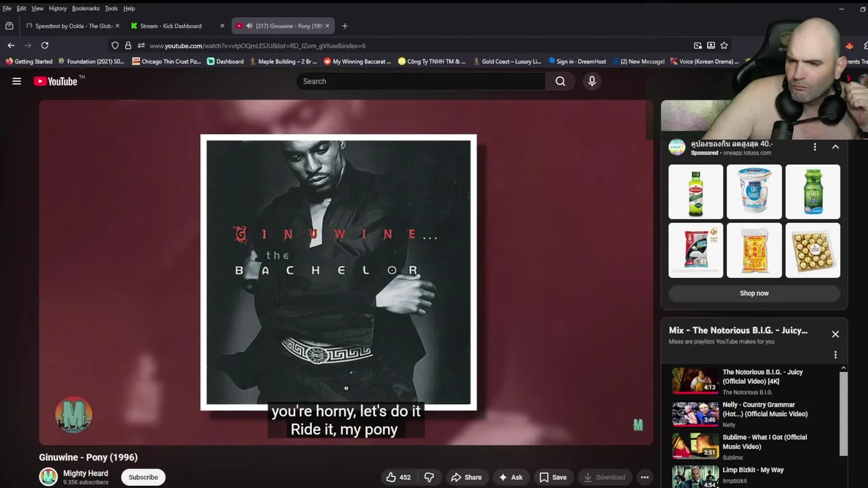The image size is (868, 488).
Task: Click the Download button
Action: coord(604,477)
